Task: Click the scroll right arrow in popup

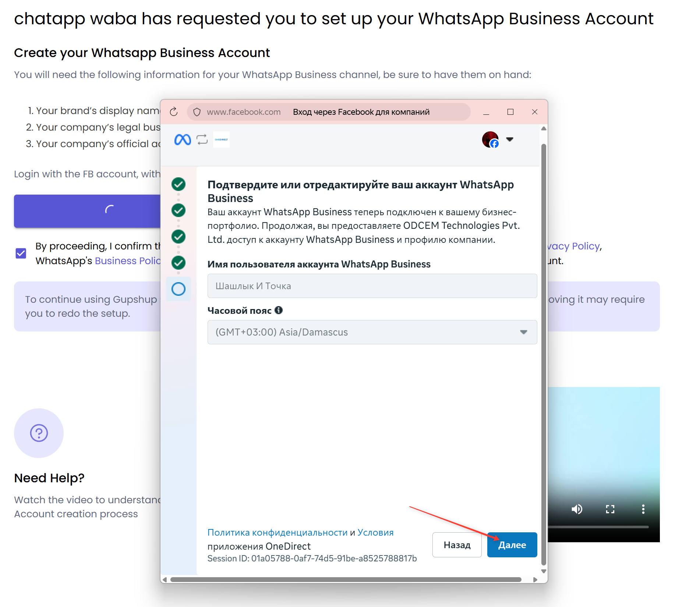Action: coord(535,580)
